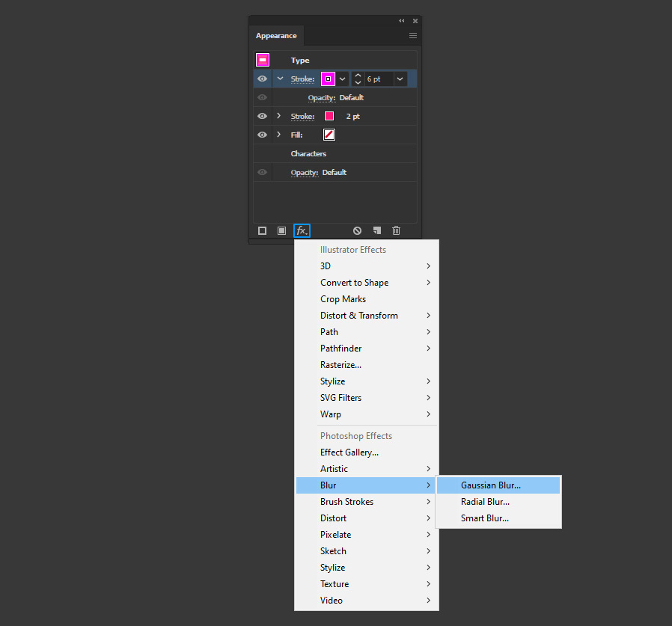Viewport: 672px width, 626px height.
Task: Open SVG Filters submenu
Action: coord(367,398)
